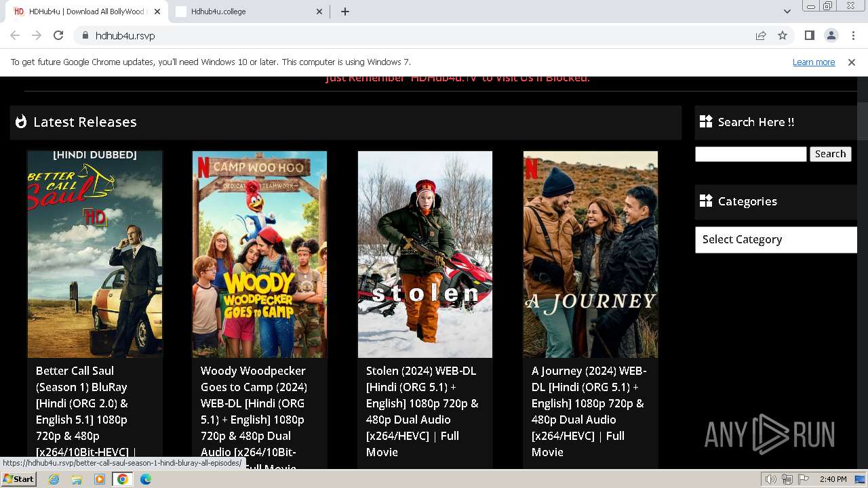This screenshot has width=868, height=488.
Task: Share this page using the share icon
Action: tap(761, 35)
